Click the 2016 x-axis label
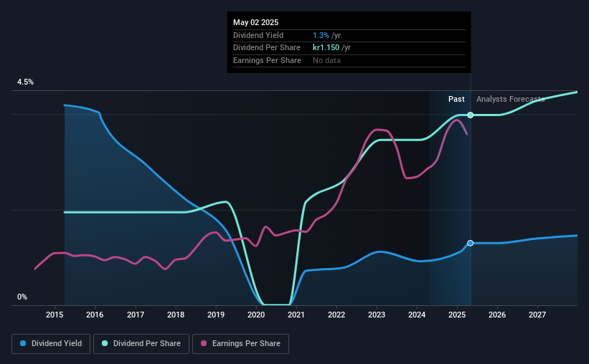Image resolution: width=589 pixels, height=364 pixels. pos(95,315)
